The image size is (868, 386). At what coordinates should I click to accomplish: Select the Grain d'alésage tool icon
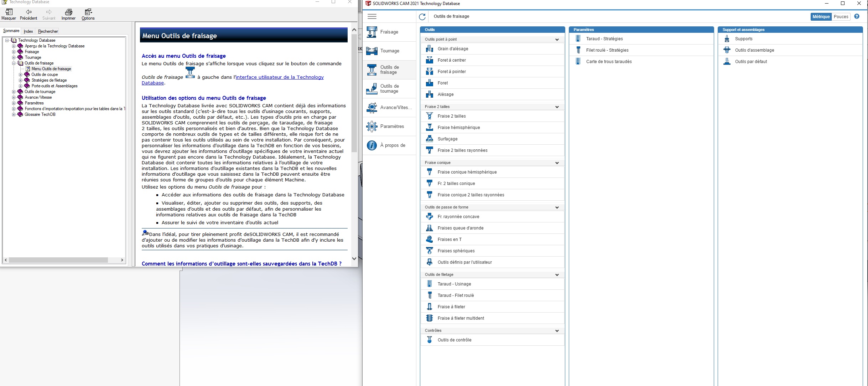tap(430, 49)
